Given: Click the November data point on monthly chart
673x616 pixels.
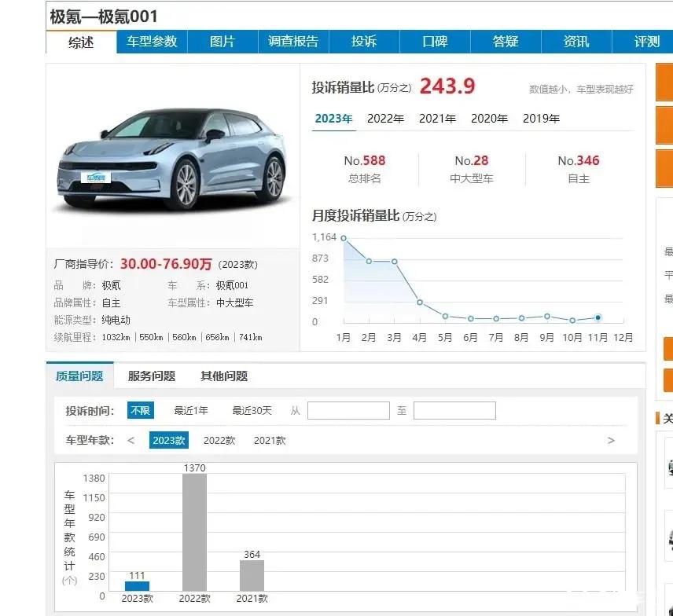Looking at the screenshot, I should (598, 317).
